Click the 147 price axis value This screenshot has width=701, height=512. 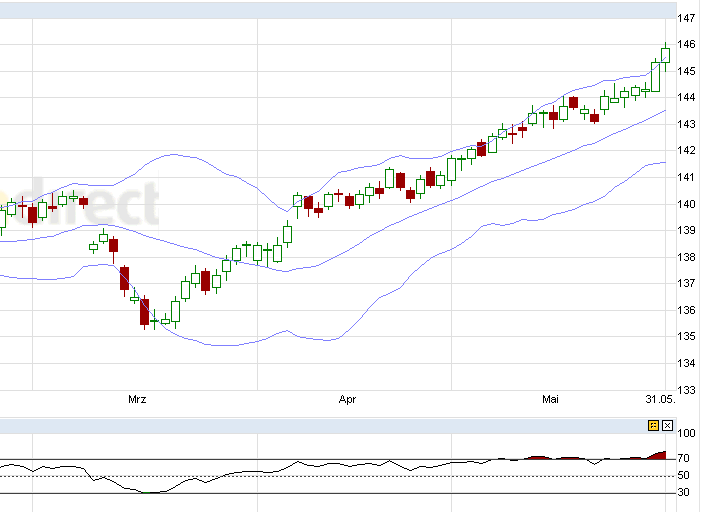[x=686, y=18]
